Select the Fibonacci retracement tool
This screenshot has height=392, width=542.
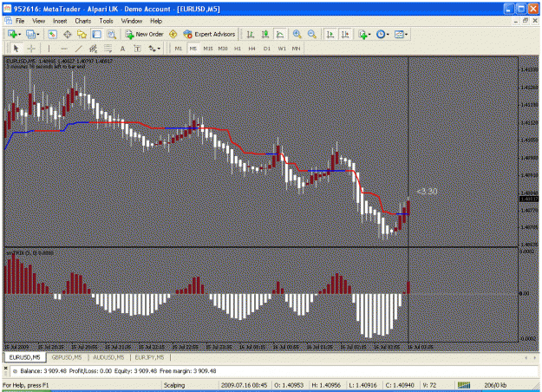point(108,49)
